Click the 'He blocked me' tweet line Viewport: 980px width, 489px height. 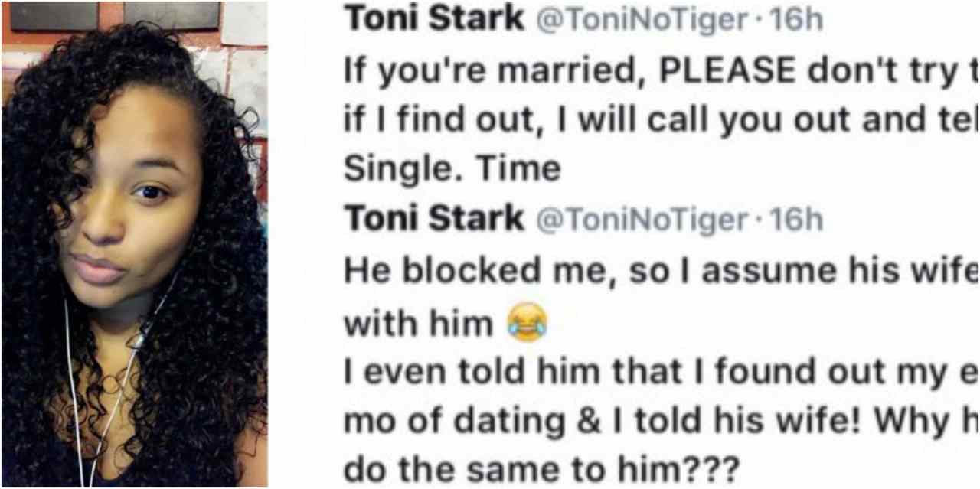661,271
